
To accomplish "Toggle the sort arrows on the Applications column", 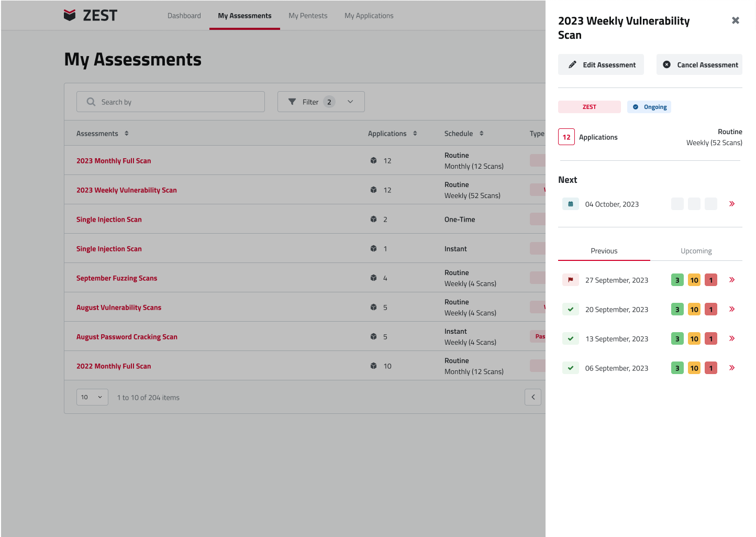I will (x=415, y=133).
